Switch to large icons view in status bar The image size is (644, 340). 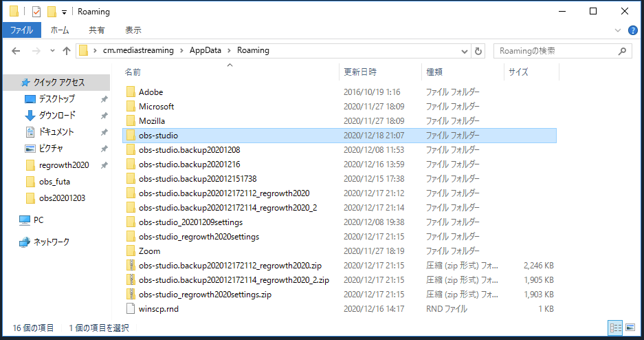pos(630,328)
